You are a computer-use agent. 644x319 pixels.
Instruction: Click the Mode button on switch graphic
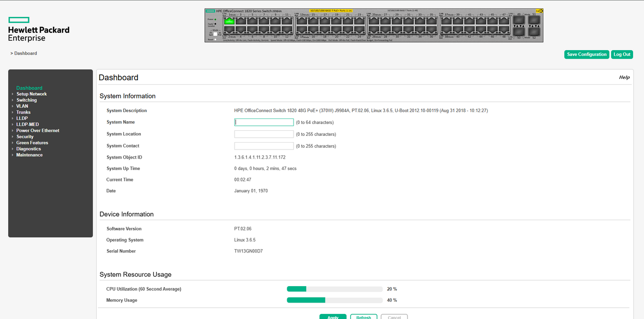215,34
